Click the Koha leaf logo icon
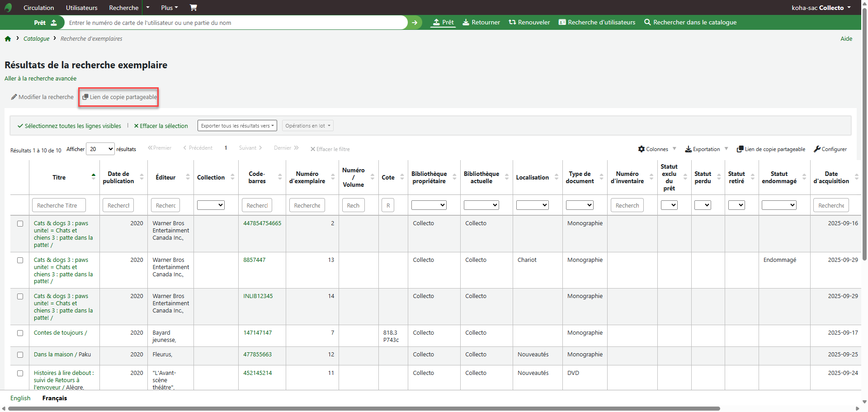Screen dimensions: 868x412 (8, 8)
